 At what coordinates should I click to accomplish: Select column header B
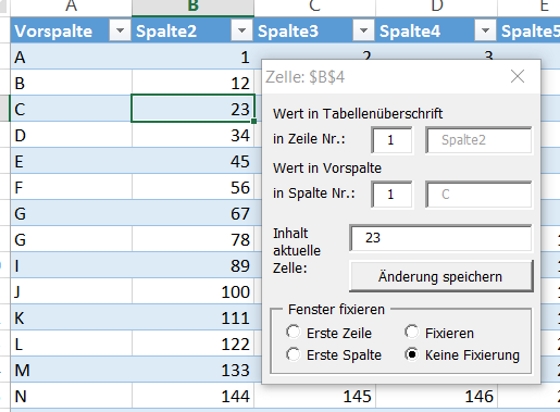(193, 7)
